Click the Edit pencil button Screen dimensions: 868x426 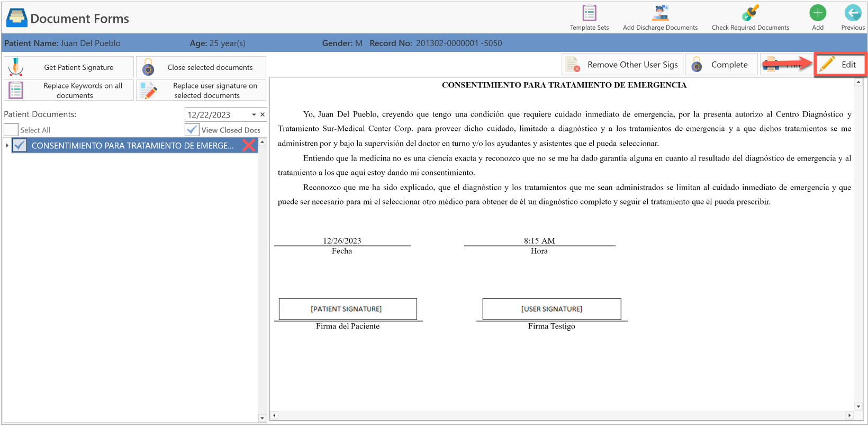840,65
